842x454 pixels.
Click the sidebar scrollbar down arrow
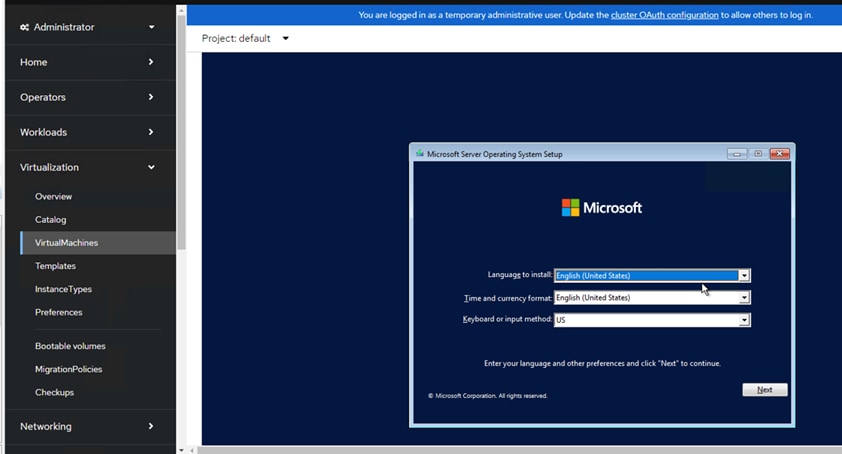(182, 450)
